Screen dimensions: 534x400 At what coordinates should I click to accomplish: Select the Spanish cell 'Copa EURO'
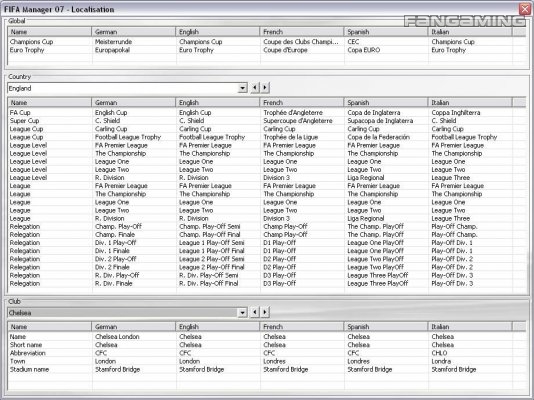pos(364,50)
